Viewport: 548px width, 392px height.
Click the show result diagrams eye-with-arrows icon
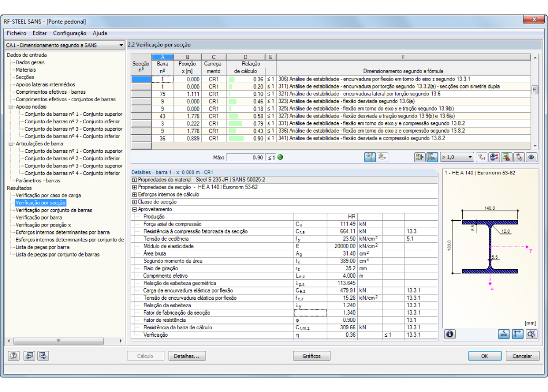tap(494, 157)
